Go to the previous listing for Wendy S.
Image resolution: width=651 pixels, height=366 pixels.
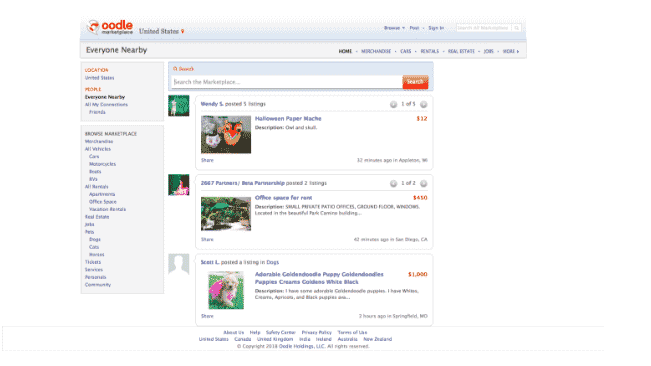click(x=393, y=105)
